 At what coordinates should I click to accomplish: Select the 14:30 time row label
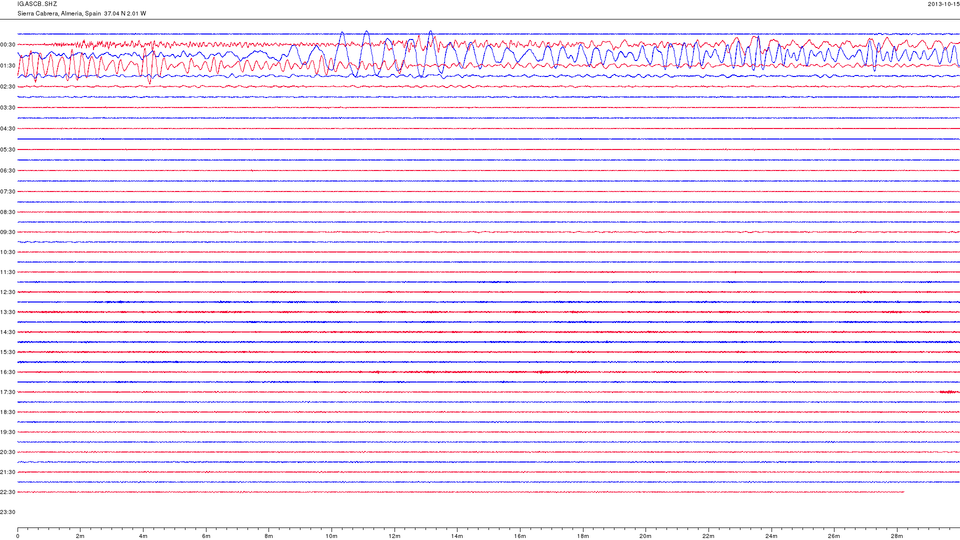tap(7, 332)
